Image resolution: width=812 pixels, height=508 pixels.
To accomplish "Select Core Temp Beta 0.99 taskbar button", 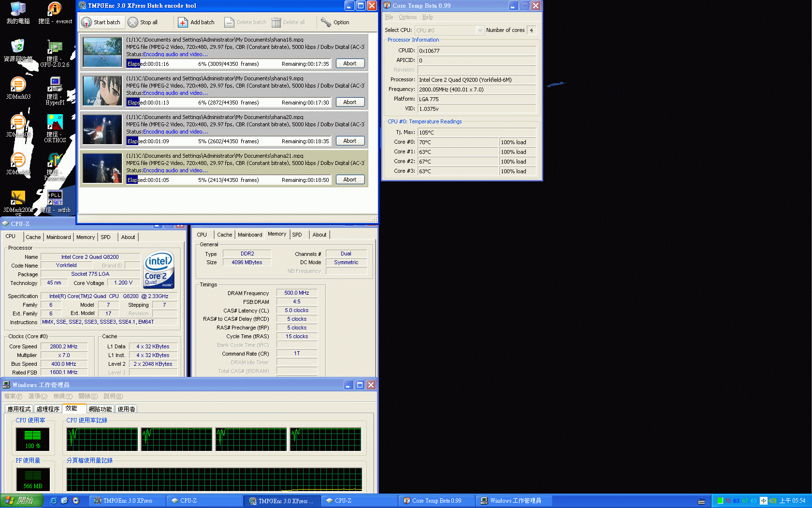I will pos(437,501).
